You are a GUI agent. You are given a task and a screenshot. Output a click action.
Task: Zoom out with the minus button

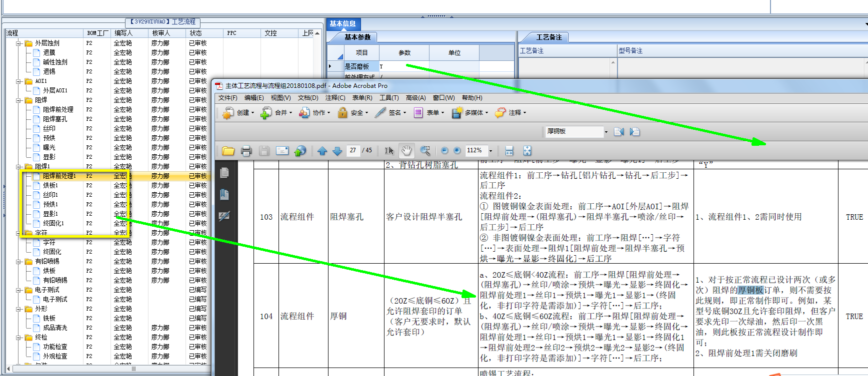coord(444,150)
